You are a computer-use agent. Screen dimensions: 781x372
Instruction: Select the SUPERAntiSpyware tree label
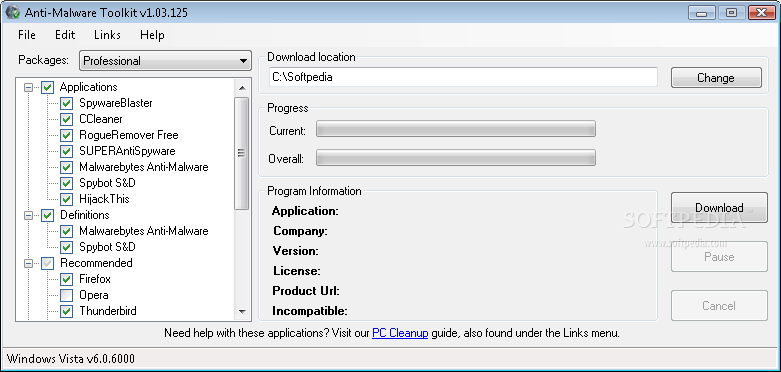click(127, 151)
